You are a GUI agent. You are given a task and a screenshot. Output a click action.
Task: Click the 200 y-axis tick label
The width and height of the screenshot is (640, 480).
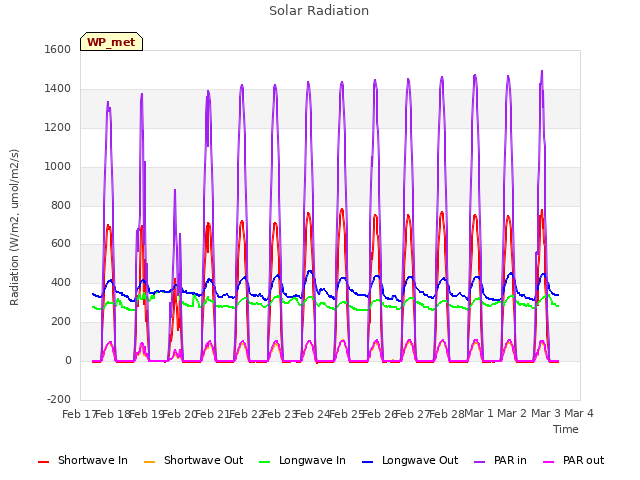[x=61, y=322]
